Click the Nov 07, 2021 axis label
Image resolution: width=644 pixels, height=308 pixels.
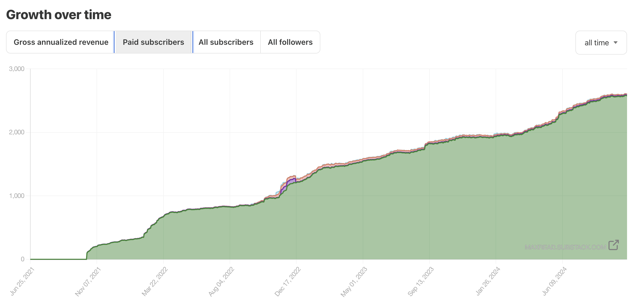pyautogui.click(x=88, y=282)
